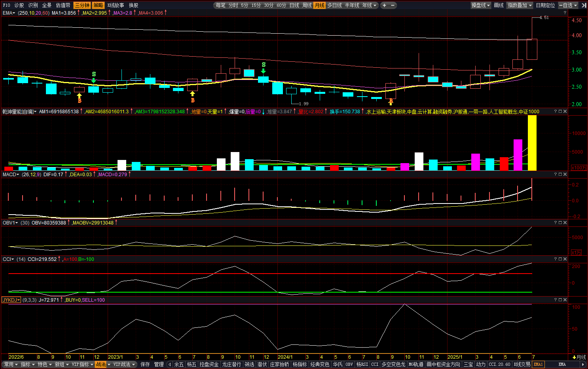This screenshot has width=588, height=369.
Task: Open the 常用 menu at bottom
Action: [x=11, y=364]
